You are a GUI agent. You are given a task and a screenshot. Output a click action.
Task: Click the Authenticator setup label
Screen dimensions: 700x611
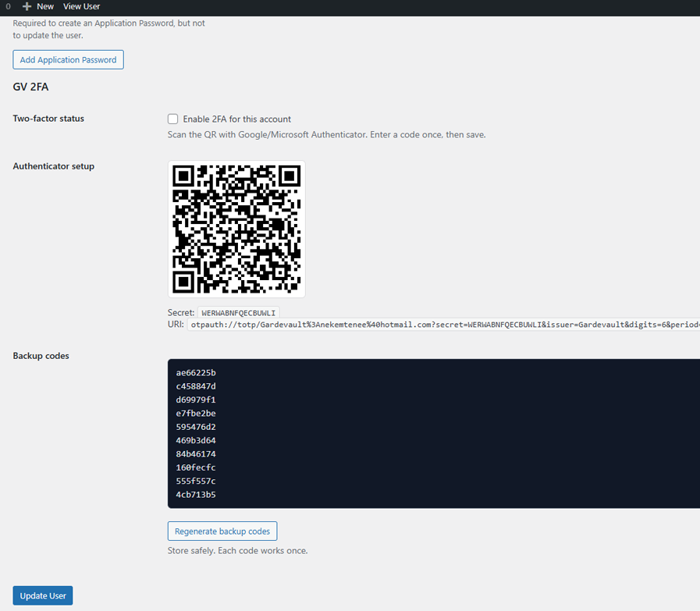[53, 166]
